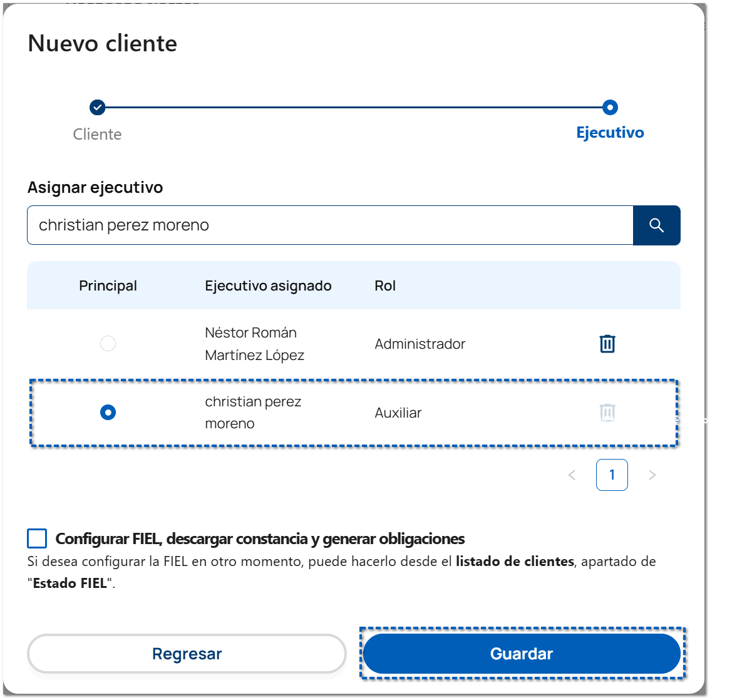Select page 1 in pagination
This screenshot has width=742, height=700.
click(612, 475)
